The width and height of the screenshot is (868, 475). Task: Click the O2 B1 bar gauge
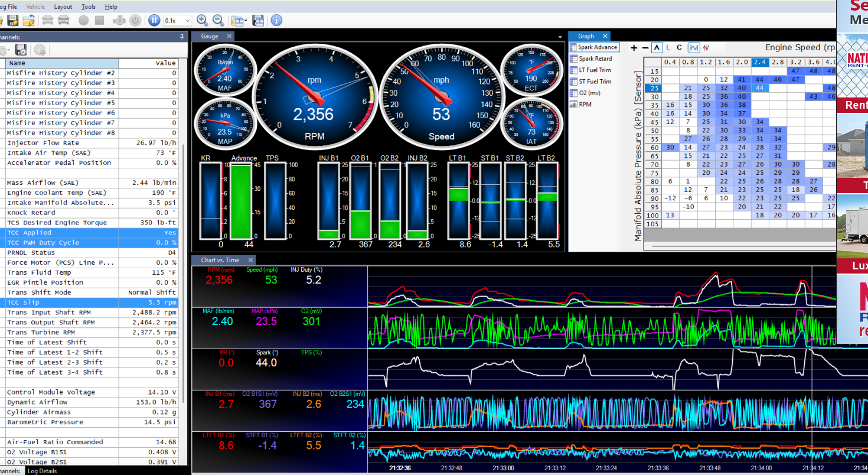point(361,201)
